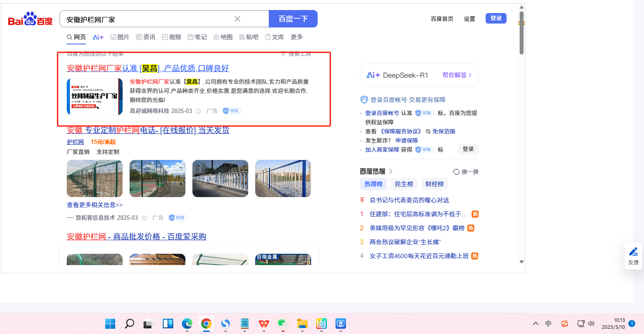Click the 保障 badge beside 昌迎诚网络科技
Image resolution: width=644 pixels, height=334 pixels.
pos(232,111)
